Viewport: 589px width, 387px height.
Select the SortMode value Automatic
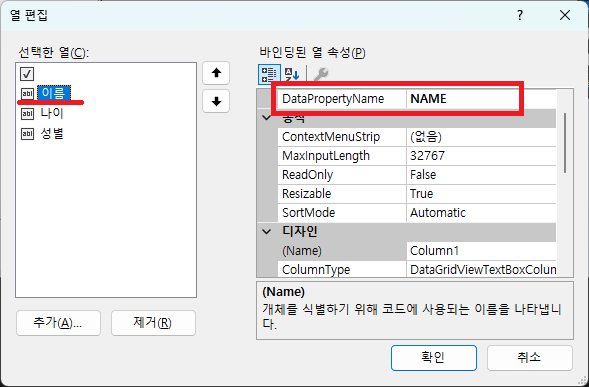(481, 213)
